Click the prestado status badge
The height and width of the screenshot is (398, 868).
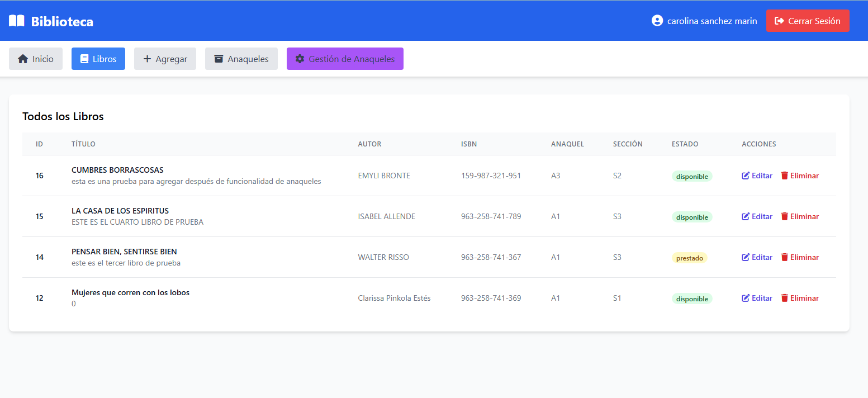(690, 258)
